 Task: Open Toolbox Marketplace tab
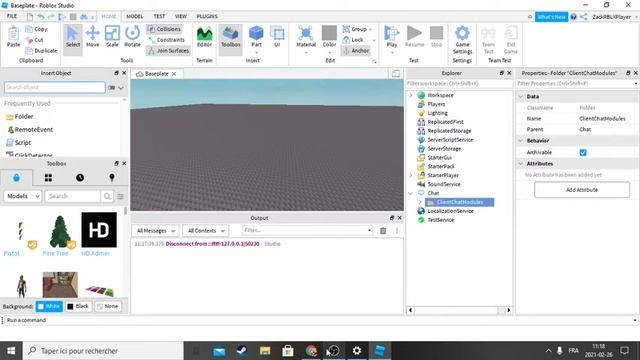[x=16, y=178]
